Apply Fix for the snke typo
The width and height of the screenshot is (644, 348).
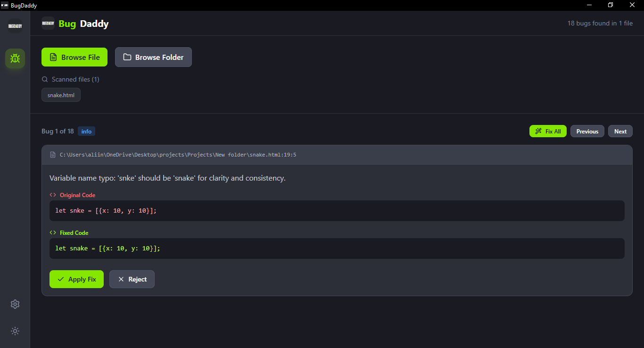click(x=76, y=279)
